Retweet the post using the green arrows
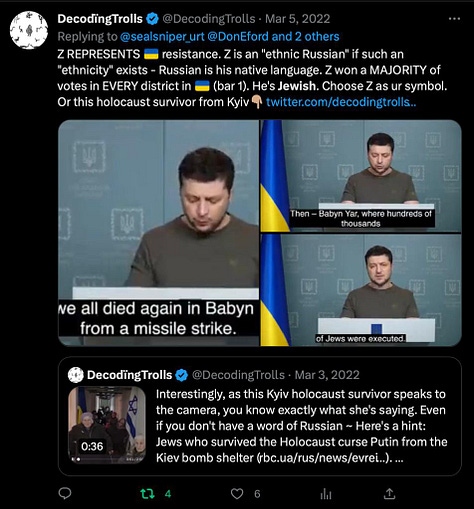Screen dimensions: 474x509 pyautogui.click(x=147, y=494)
